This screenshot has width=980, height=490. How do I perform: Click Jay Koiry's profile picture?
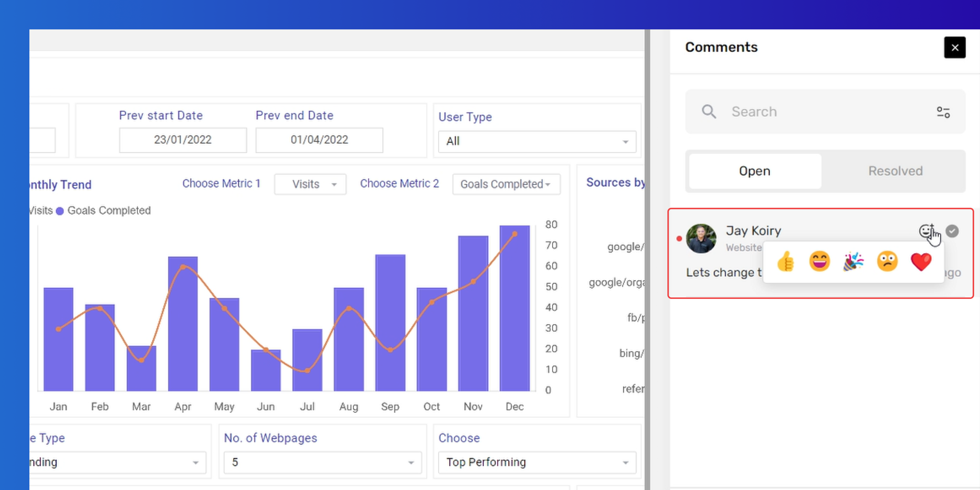701,239
